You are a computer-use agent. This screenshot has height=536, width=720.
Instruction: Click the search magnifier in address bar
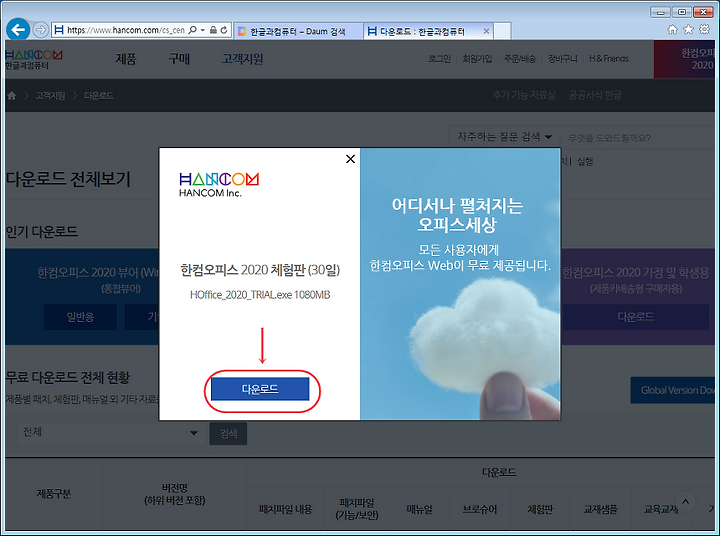192,30
